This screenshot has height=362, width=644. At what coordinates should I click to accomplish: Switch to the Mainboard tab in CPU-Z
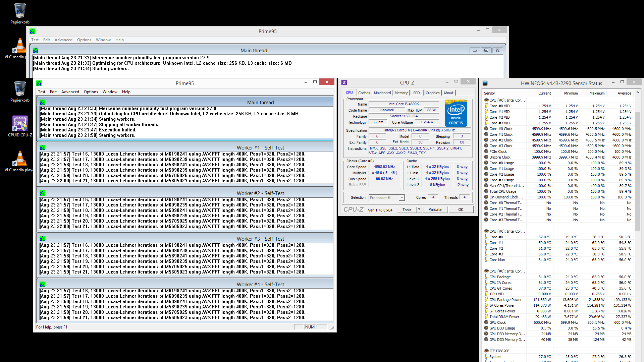point(382,93)
